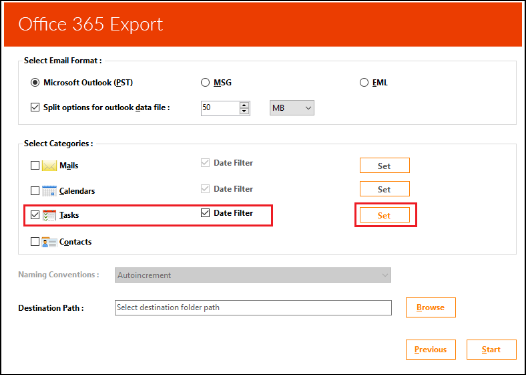
Task: Toggle the Date Filter checkbox for Calendars
Action: [x=205, y=189]
